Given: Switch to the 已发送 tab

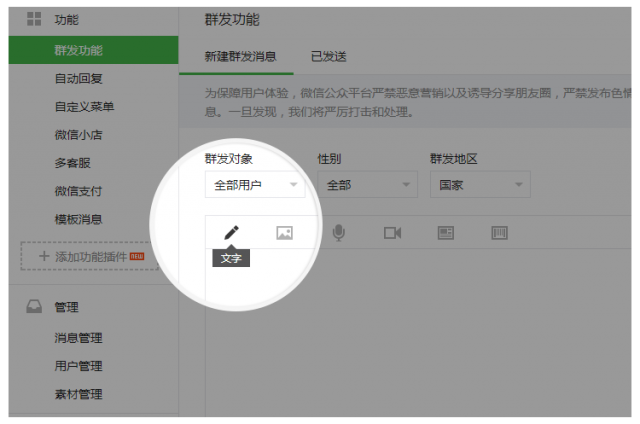Looking at the screenshot, I should (329, 57).
